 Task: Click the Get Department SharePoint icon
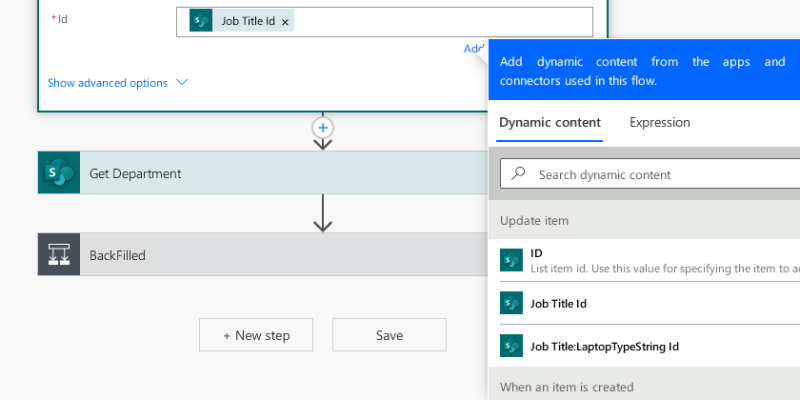pyautogui.click(x=59, y=172)
